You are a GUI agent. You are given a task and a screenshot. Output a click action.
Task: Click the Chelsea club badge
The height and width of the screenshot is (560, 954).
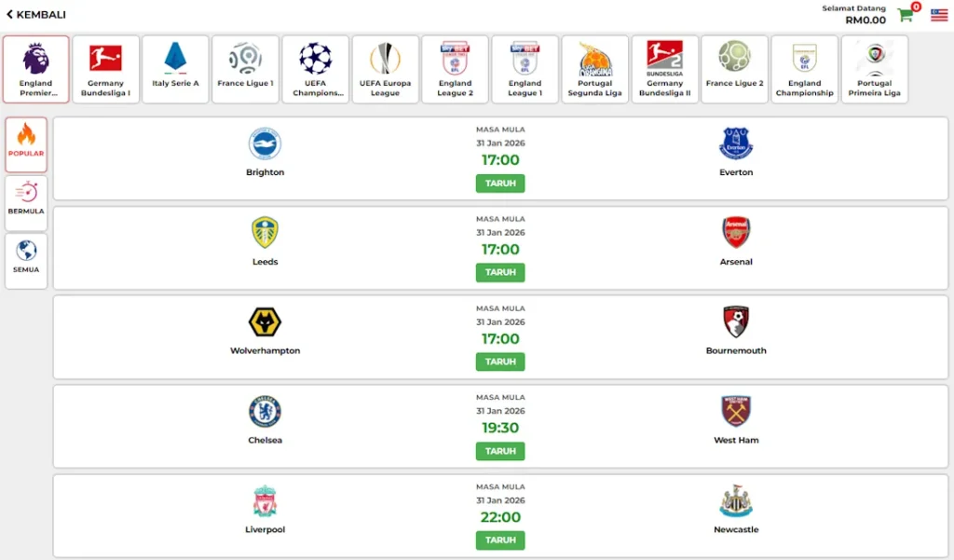265,411
